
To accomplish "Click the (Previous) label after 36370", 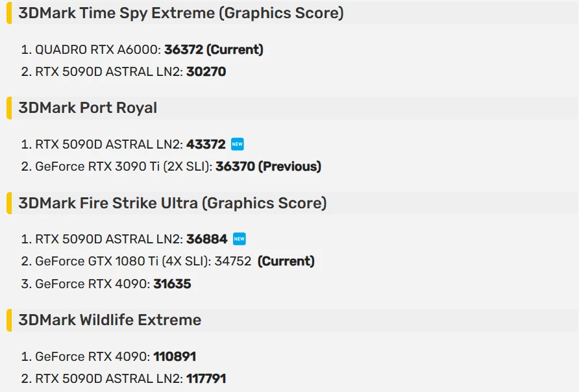I will (289, 167).
